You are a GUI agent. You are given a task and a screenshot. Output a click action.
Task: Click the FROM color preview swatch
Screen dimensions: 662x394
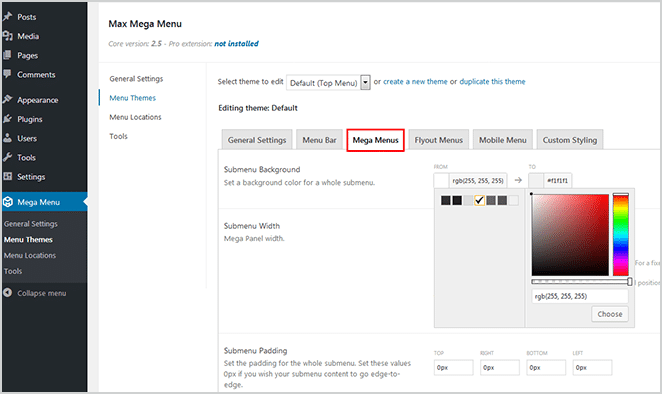[x=441, y=180]
